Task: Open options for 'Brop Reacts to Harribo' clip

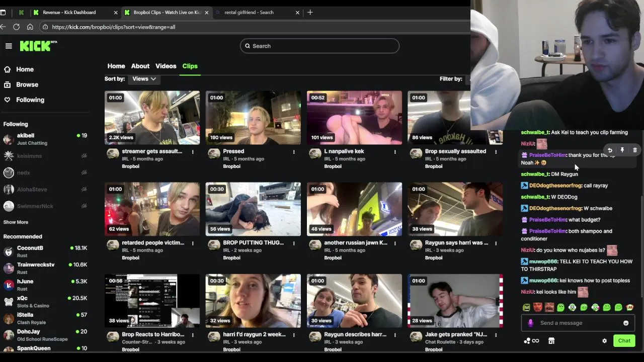Action: tap(193, 334)
